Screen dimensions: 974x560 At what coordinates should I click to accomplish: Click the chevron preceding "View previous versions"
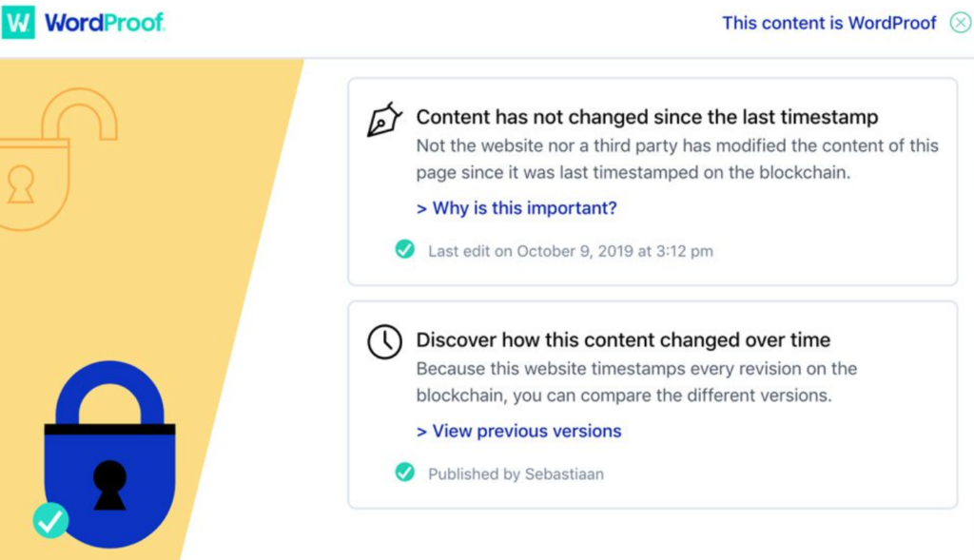[419, 431]
